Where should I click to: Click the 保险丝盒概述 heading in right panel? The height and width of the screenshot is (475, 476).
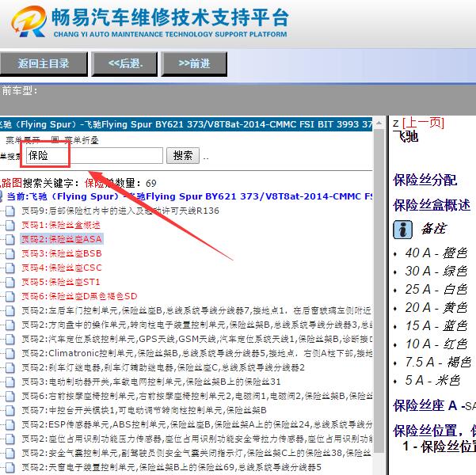coord(432,205)
